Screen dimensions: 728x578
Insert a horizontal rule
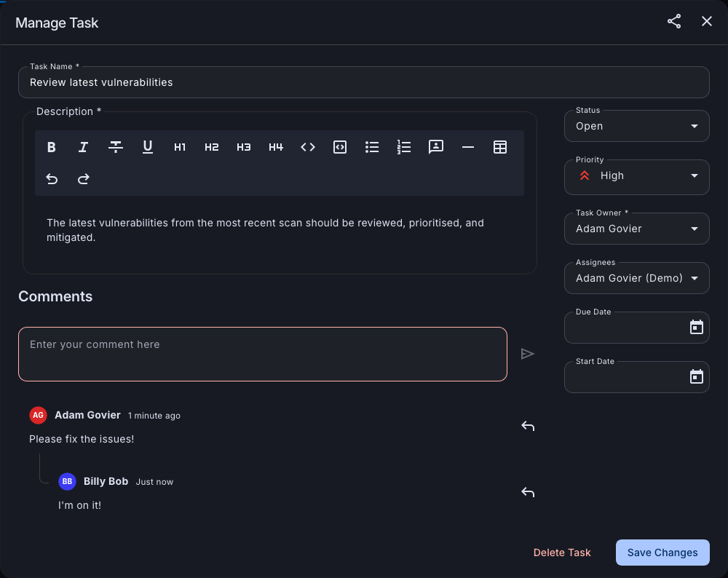point(468,147)
